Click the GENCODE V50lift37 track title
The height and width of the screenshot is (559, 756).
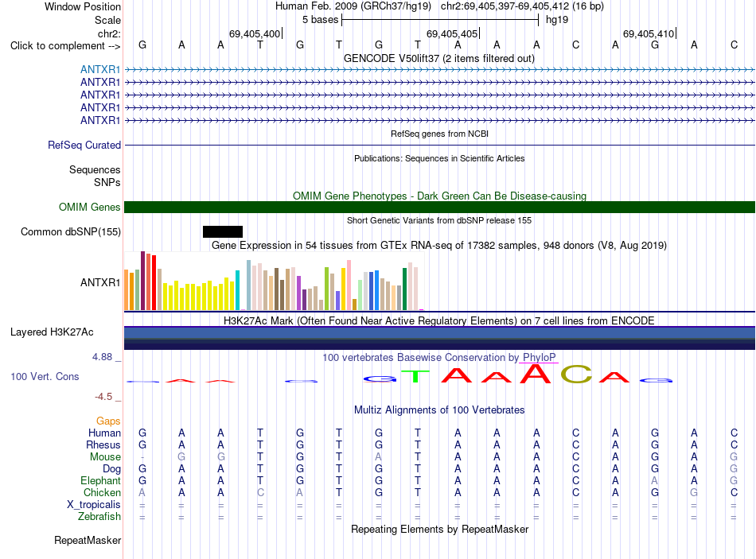[x=439, y=58]
